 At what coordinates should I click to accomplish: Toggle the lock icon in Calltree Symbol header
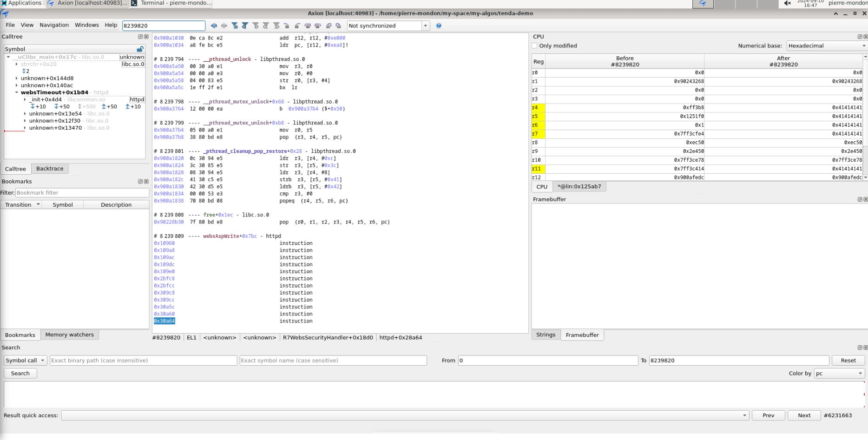(x=140, y=49)
